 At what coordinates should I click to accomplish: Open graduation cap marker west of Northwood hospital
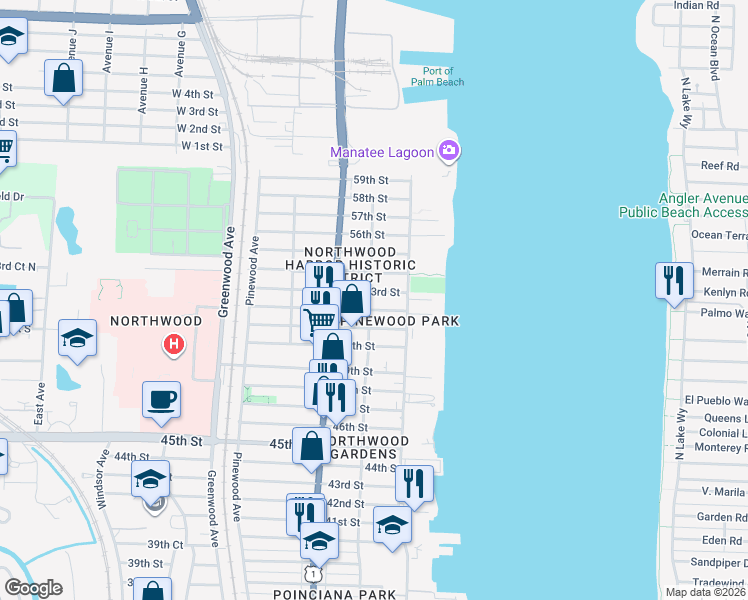[x=77, y=339]
